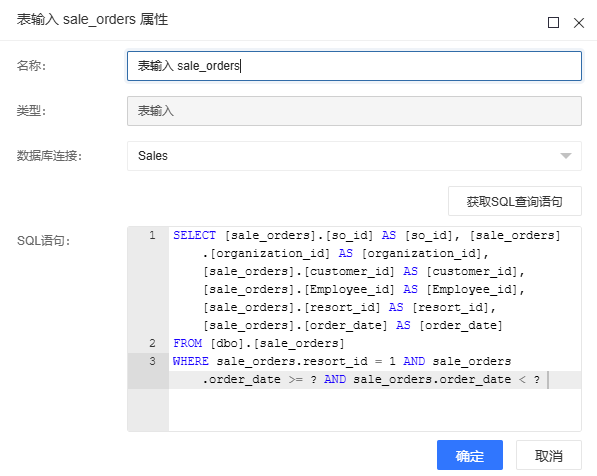Click 获取SQL查询语句 button
This screenshot has width=597, height=476.
point(514,201)
